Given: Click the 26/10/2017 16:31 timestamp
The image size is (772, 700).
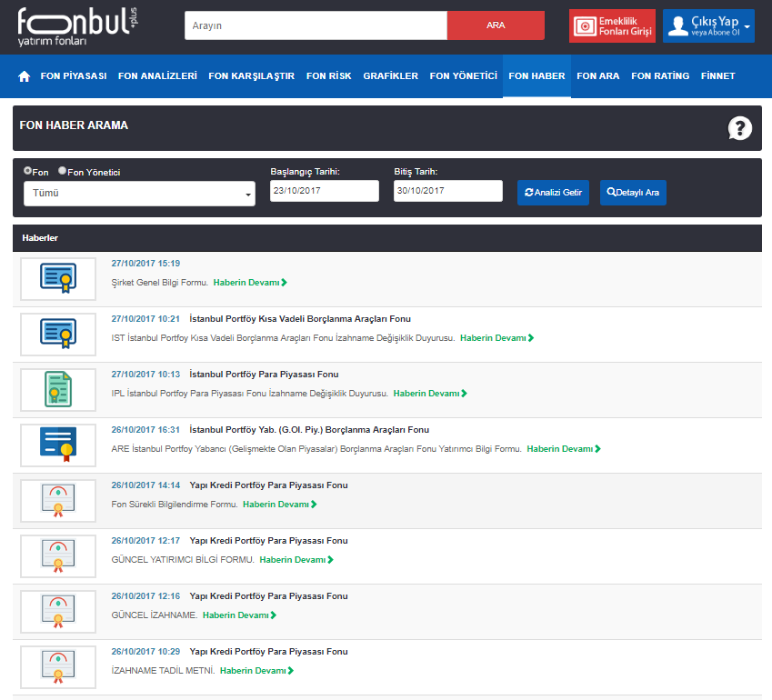Looking at the screenshot, I should tap(145, 430).
